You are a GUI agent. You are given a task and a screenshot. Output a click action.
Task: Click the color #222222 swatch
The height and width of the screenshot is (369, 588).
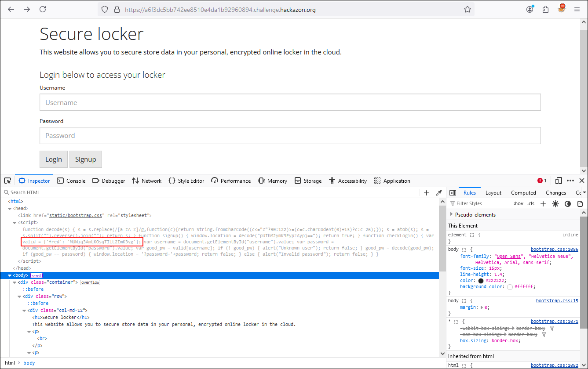(481, 281)
